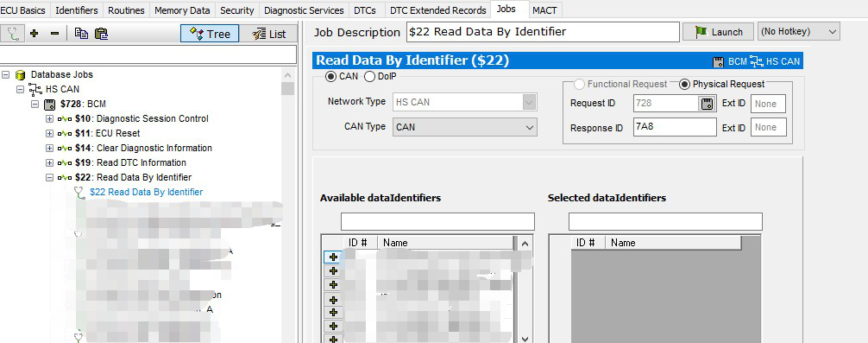Click the $728 BCM ECU icon
The width and height of the screenshot is (868, 343).
[49, 105]
